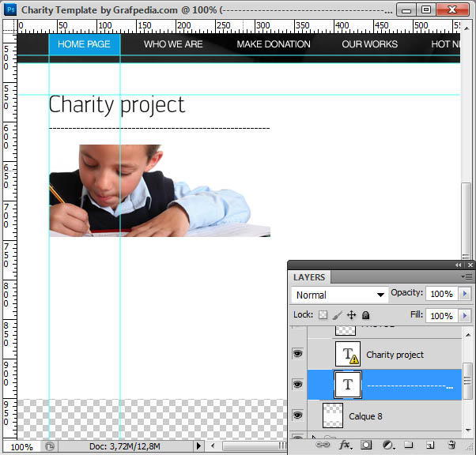Screen dimensions: 476x455
Task: Click canvas vertical scroll up arrow
Action: pyautogui.click(x=467, y=28)
